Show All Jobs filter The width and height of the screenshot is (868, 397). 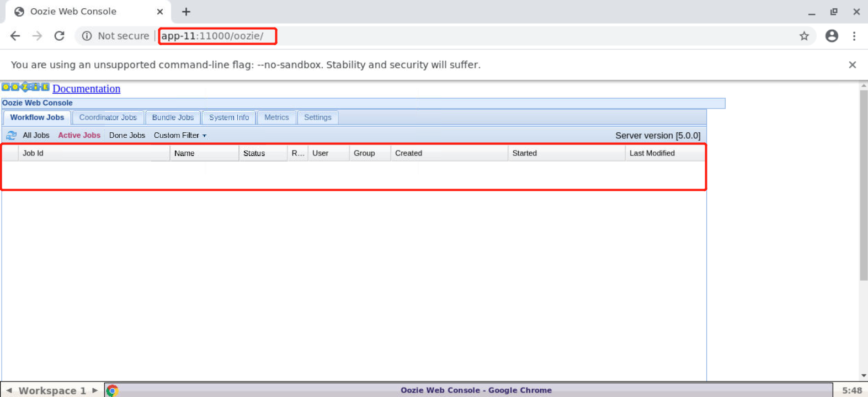click(x=36, y=135)
